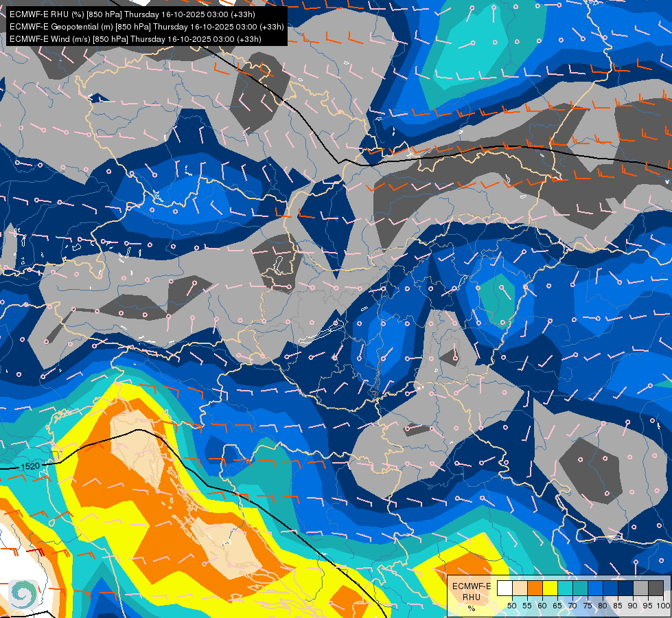Click the ECMWF-E legend title text
672x618 pixels.
472,586
